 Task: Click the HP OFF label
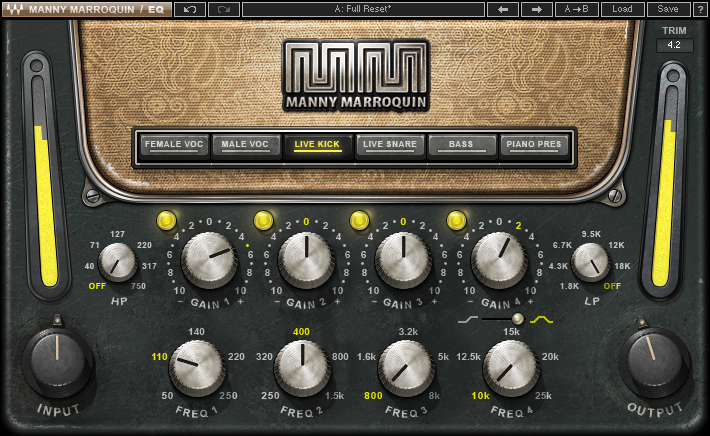coord(97,286)
